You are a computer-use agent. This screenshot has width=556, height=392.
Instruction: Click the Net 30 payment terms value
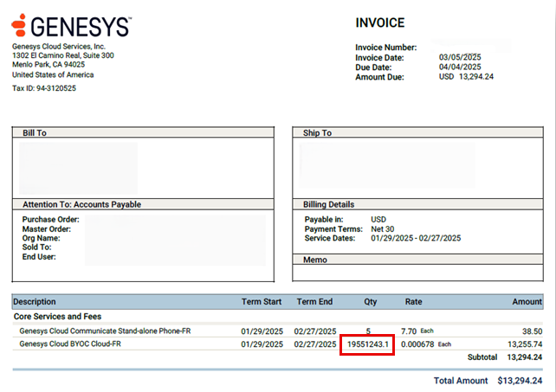coord(385,229)
